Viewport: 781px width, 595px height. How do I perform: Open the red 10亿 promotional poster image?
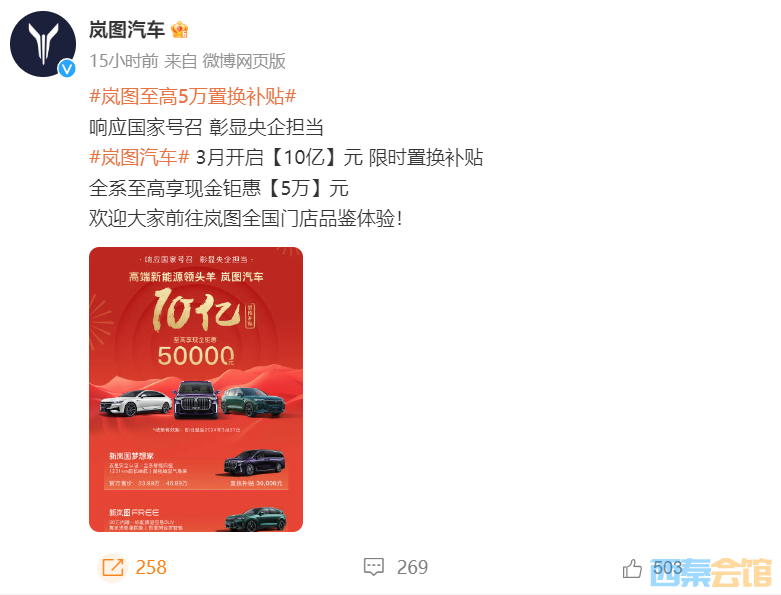(x=196, y=389)
